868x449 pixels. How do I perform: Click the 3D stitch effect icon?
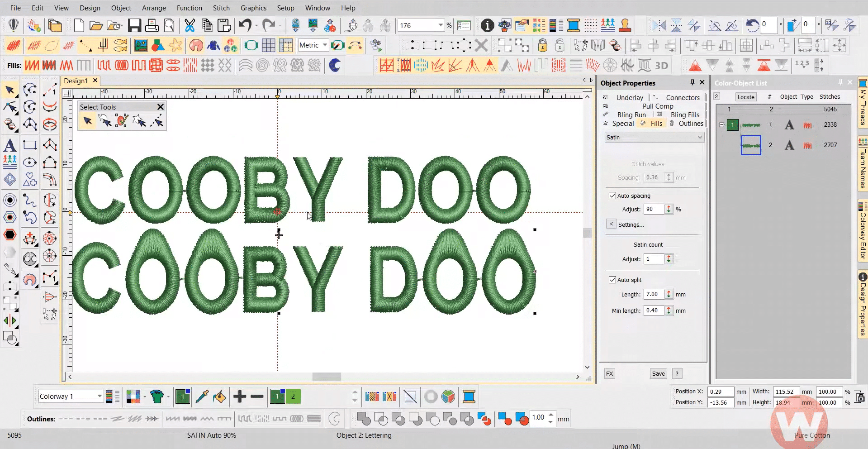(x=661, y=66)
